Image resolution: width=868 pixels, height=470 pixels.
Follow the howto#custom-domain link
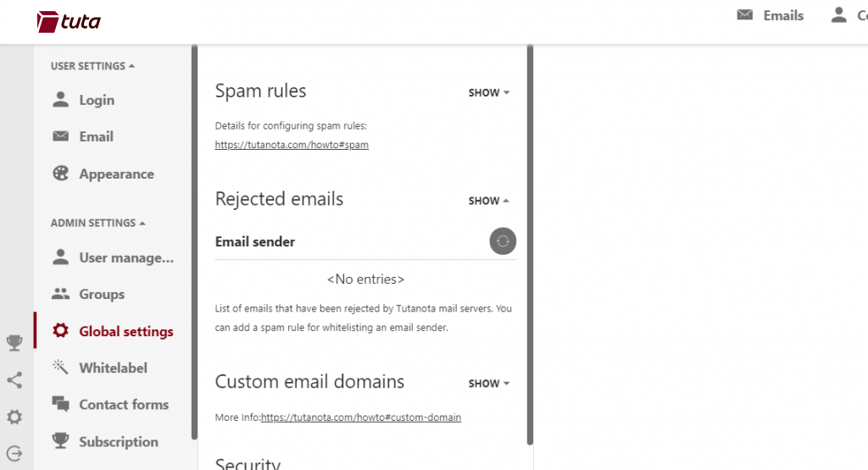coord(361,417)
